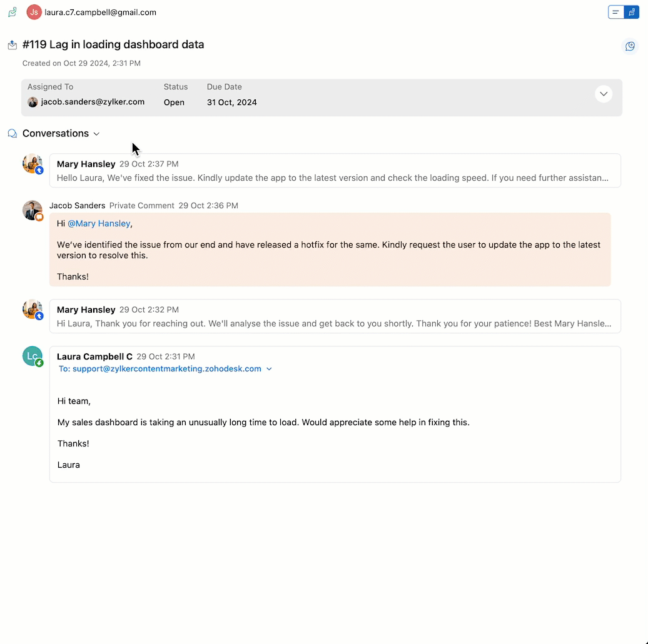Click support@zylkercontentmarketing.zohodesk.com recipient link
The width and height of the screenshot is (648, 644).
click(x=167, y=368)
